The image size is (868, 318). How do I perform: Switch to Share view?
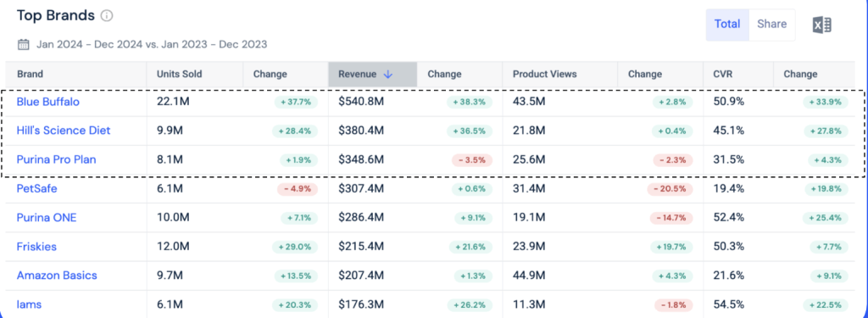click(x=771, y=25)
